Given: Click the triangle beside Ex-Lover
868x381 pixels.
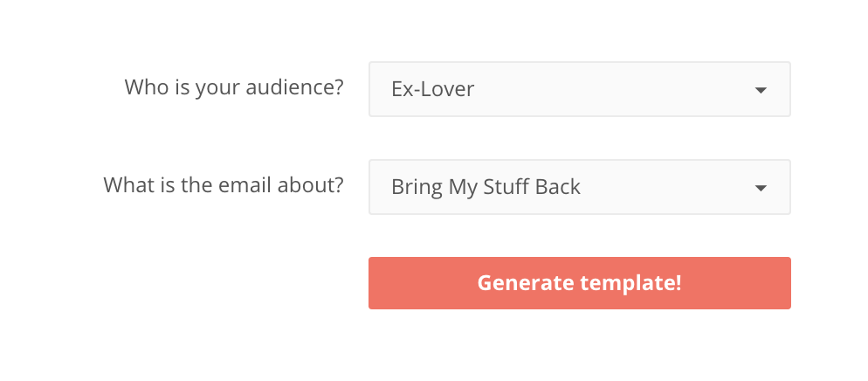Looking at the screenshot, I should (761, 90).
